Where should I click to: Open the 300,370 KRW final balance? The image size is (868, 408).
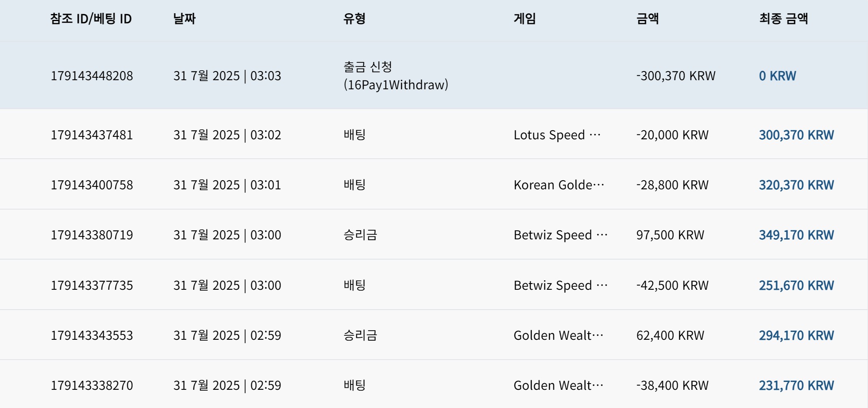796,135
